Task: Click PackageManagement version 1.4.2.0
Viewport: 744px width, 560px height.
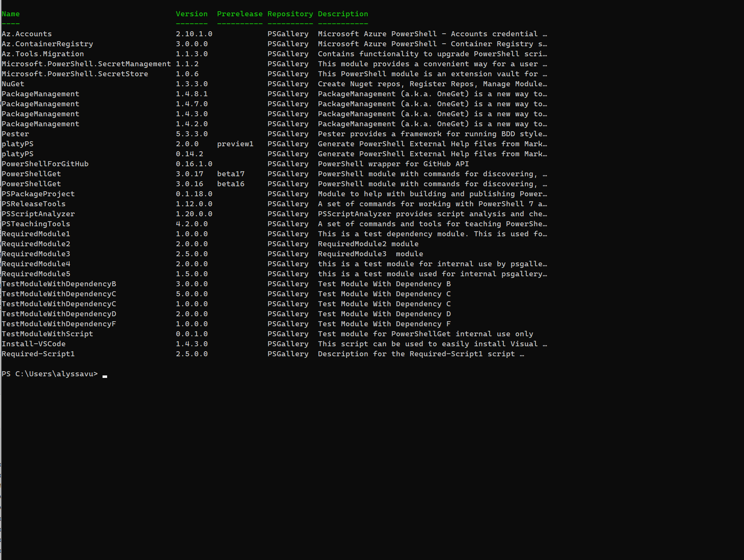Action: pyautogui.click(x=192, y=124)
